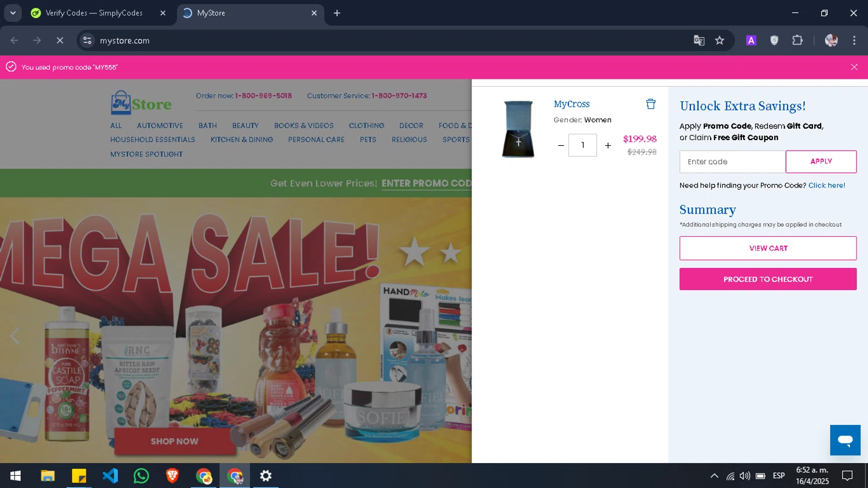868x488 pixels.
Task: Open the Chrome profile avatar
Action: [832, 41]
